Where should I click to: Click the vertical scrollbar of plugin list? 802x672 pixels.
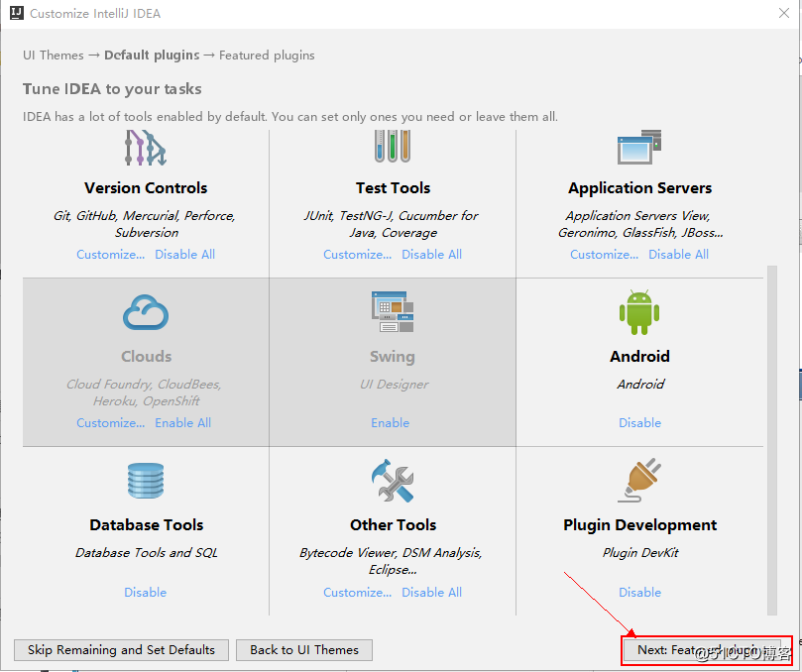[772, 440]
